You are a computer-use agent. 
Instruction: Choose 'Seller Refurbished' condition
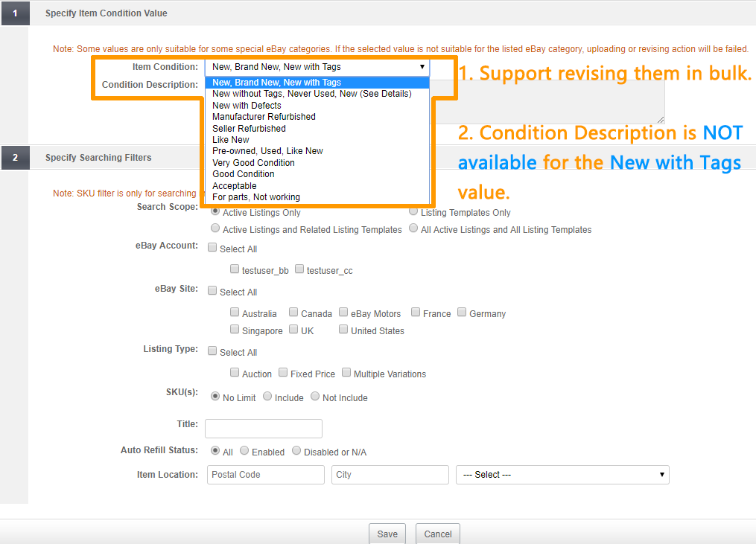click(317, 129)
